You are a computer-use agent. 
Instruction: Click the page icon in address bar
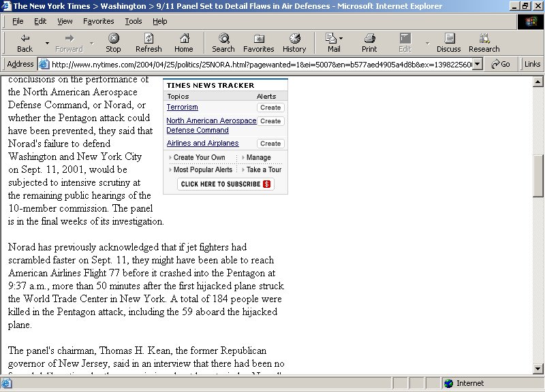click(x=44, y=64)
